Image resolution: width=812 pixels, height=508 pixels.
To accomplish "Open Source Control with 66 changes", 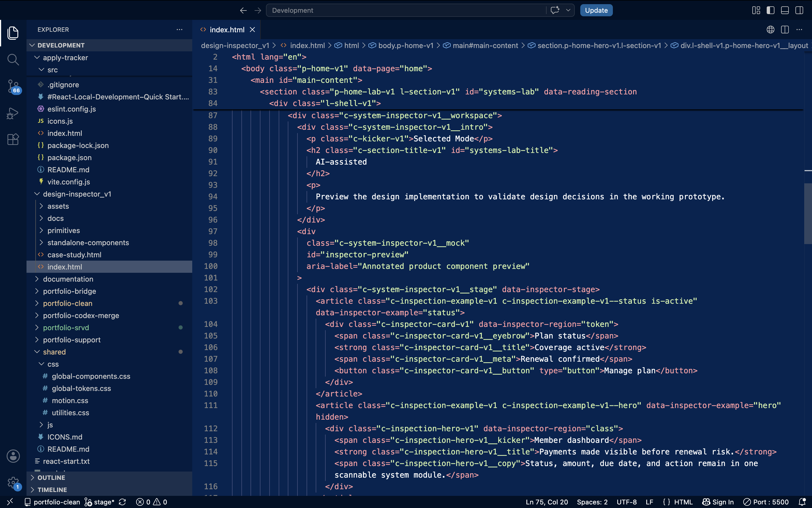I will 14,87.
